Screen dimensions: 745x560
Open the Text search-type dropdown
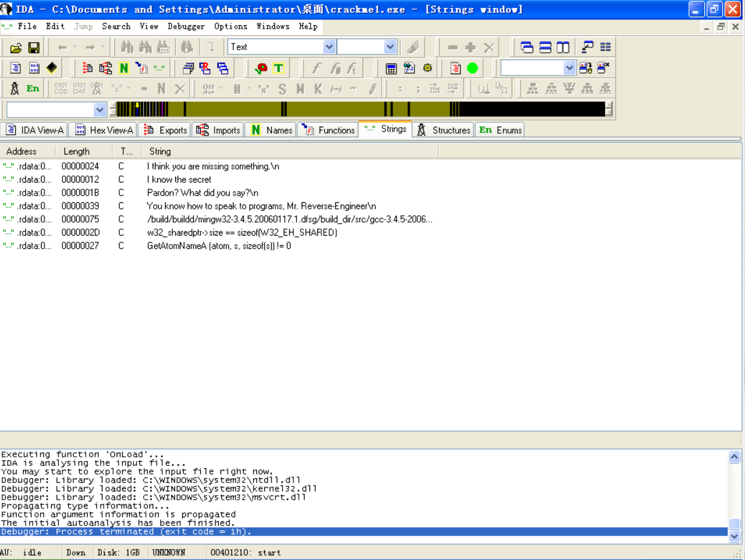pos(329,47)
